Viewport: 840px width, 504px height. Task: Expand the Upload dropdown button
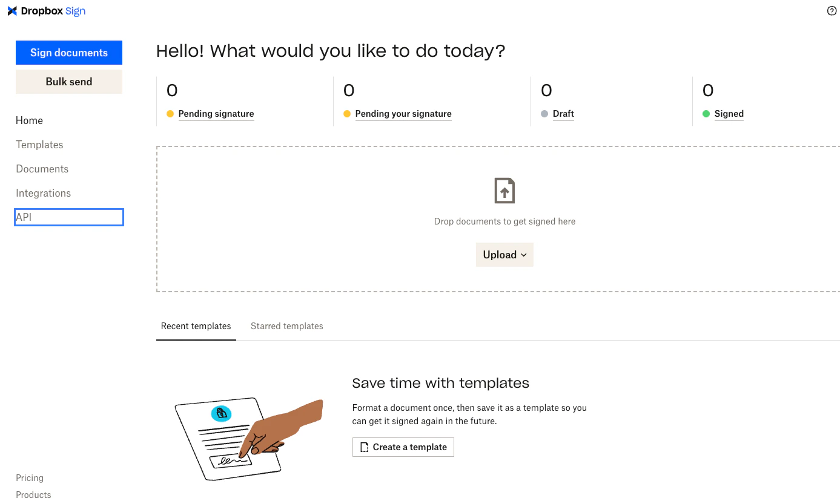tap(504, 255)
